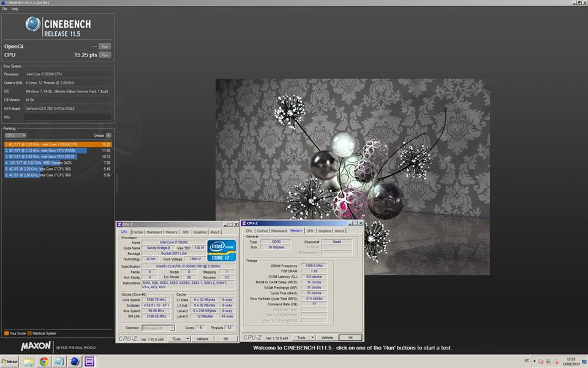Switch to CPU tab in right CPU-Z window
This screenshot has width=588, height=368.
(249, 231)
